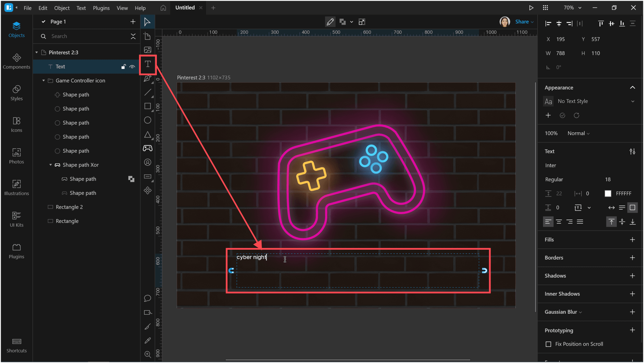Select the Icons panel in sidebar
Screen dimensions: 644x363
pyautogui.click(x=16, y=124)
